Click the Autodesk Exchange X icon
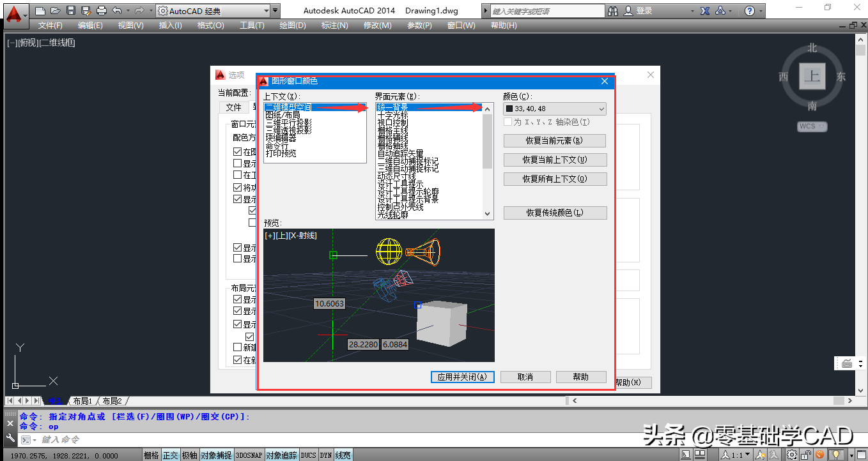This screenshot has width=868, height=461. tap(704, 11)
